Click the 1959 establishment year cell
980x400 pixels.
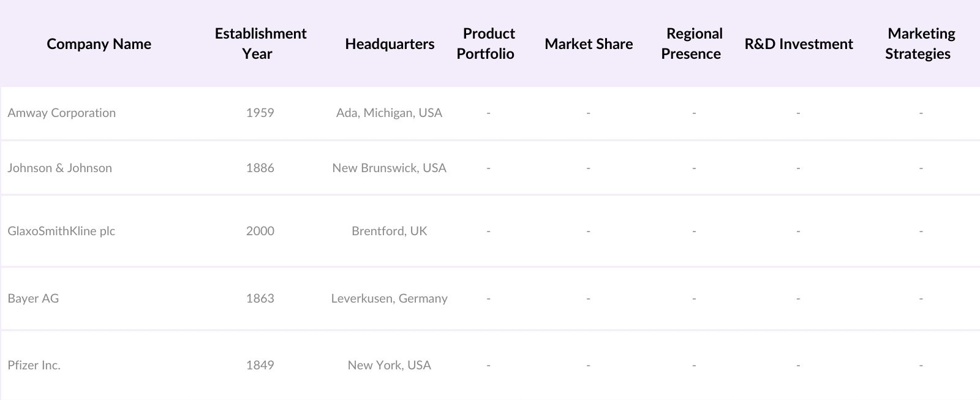(x=260, y=113)
